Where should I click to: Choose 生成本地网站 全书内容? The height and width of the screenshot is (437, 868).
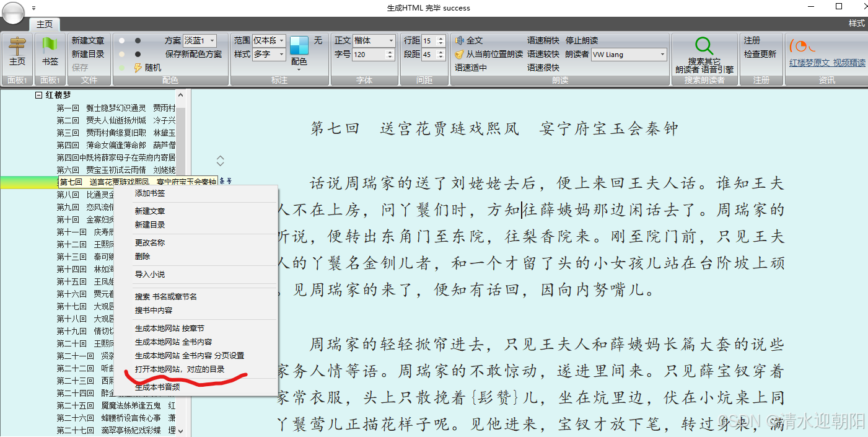173,342
